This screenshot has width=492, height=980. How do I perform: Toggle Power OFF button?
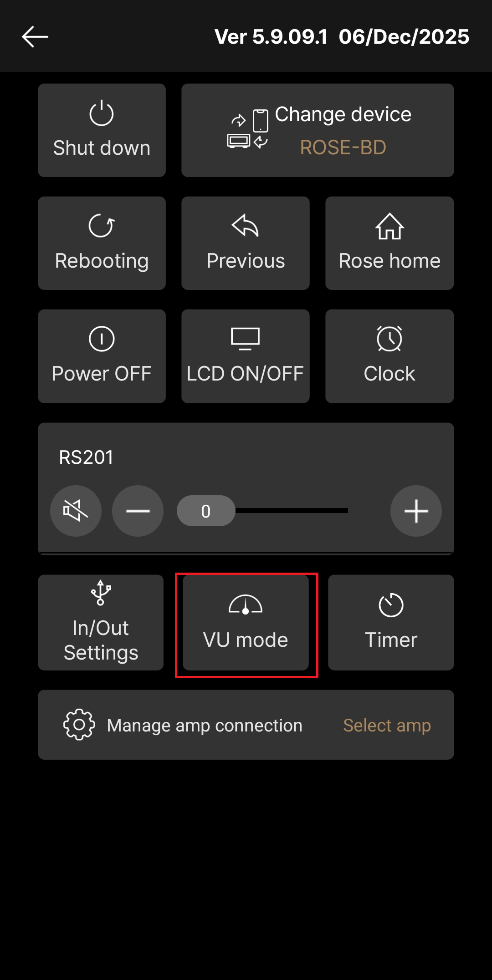point(102,356)
